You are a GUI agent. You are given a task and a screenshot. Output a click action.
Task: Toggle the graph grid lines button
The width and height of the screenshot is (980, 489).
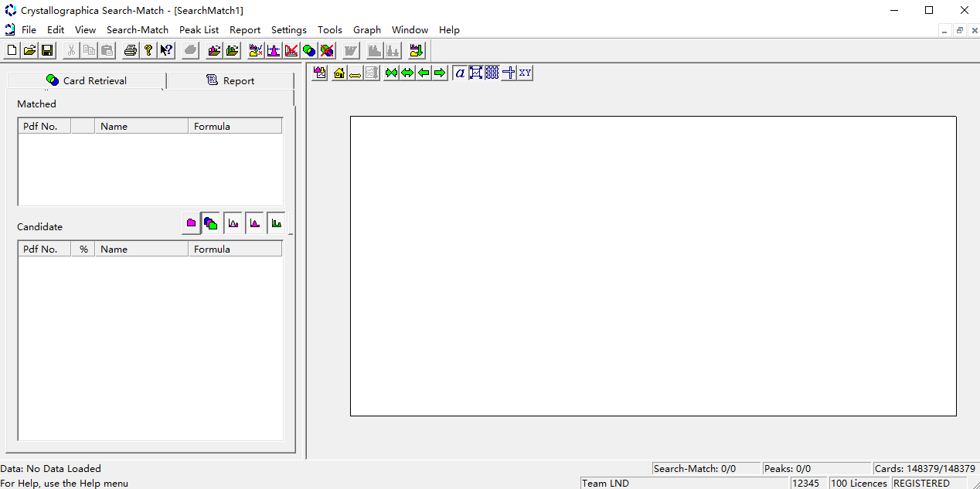point(492,73)
